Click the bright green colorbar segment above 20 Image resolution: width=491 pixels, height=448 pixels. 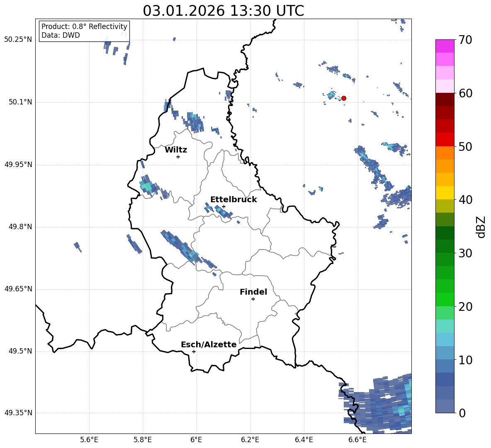pos(445,299)
